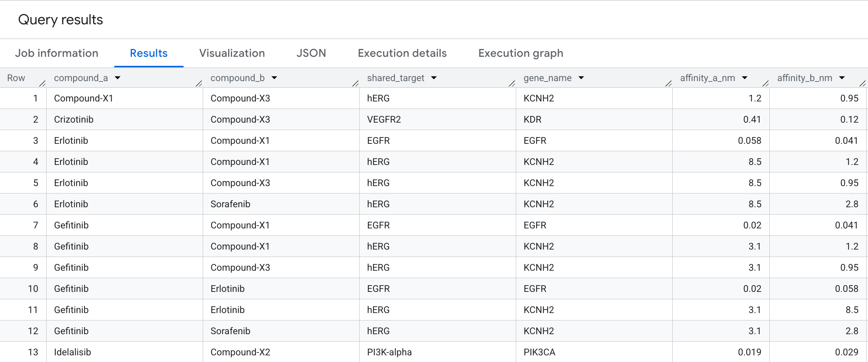Click the 0.041 affinity value in row 7
This screenshot has height=362, width=868.
pos(847,225)
